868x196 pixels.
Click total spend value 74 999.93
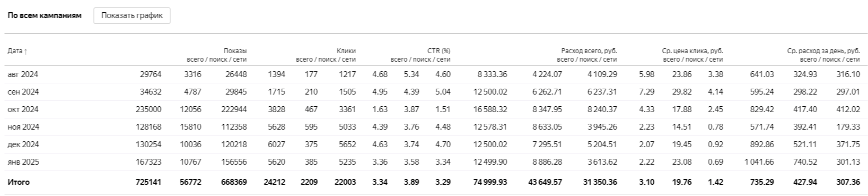[x=490, y=182]
